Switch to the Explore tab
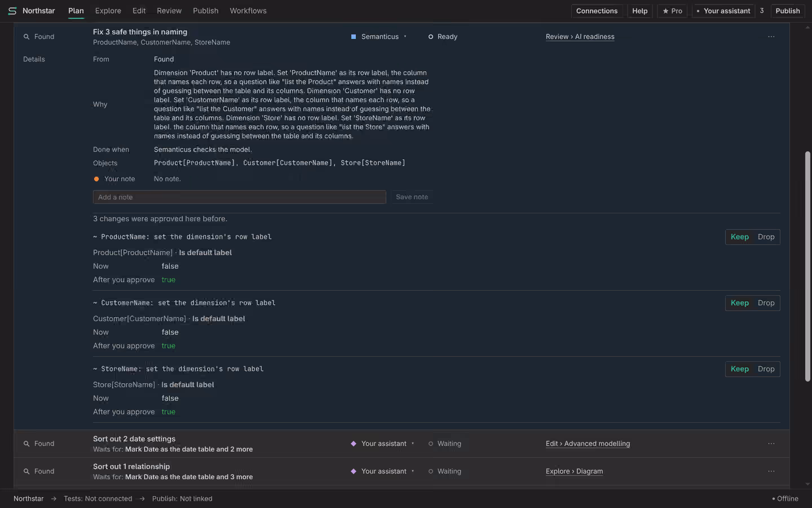812x508 pixels. (108, 11)
